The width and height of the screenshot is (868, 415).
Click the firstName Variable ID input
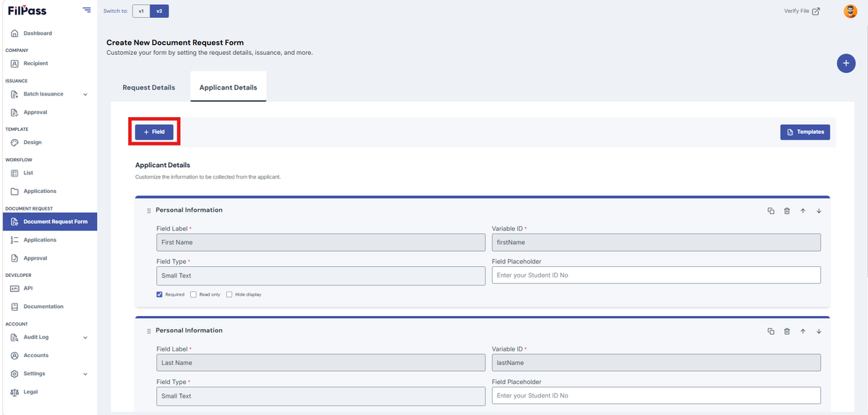tap(656, 242)
